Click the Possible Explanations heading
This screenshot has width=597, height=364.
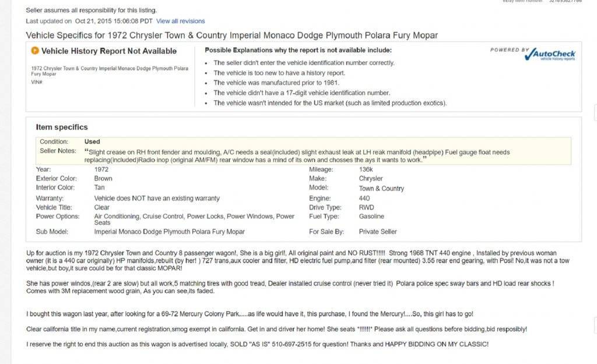point(298,51)
